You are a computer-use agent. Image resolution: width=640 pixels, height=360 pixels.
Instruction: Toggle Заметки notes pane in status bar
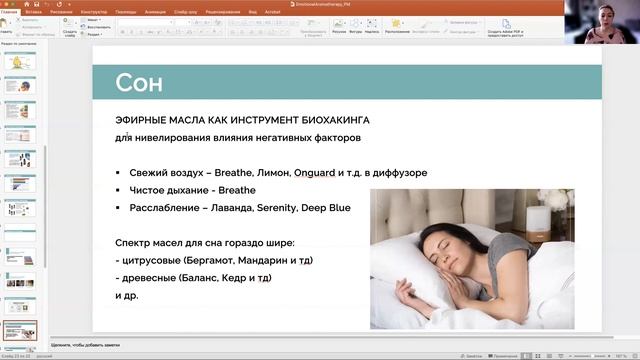point(471,356)
